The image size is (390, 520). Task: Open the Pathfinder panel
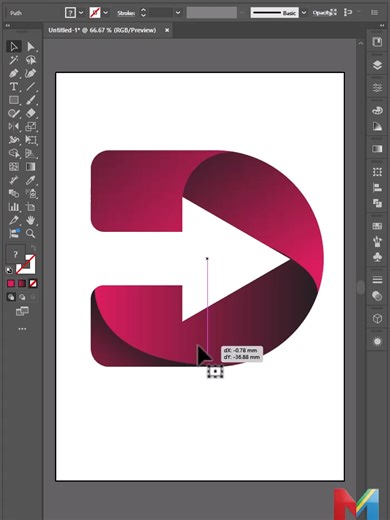[377, 203]
